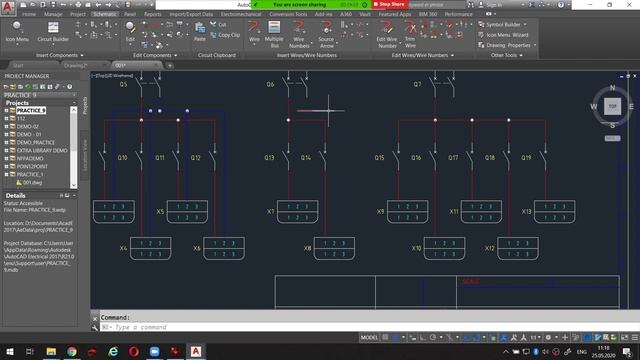
Task: Select the EXTRA LIBRARY DEMO project
Action: (x=42, y=151)
